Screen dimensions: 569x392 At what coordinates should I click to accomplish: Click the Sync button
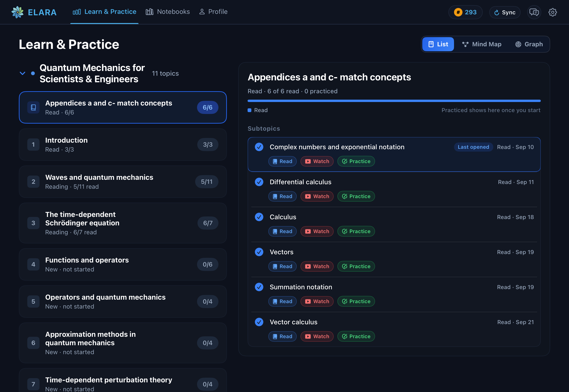[505, 12]
